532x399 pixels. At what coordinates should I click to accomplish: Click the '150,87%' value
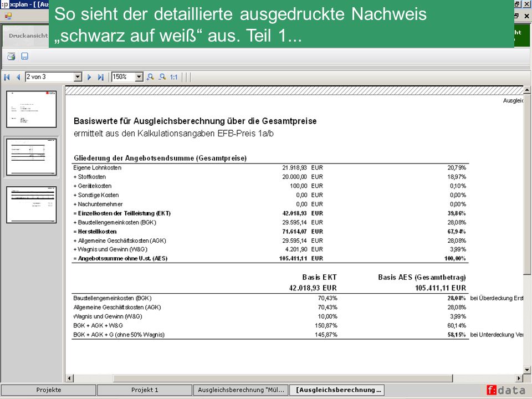tap(326, 326)
